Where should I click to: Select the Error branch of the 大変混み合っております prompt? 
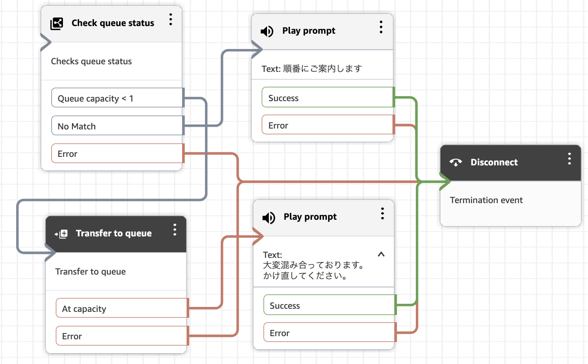tap(329, 333)
